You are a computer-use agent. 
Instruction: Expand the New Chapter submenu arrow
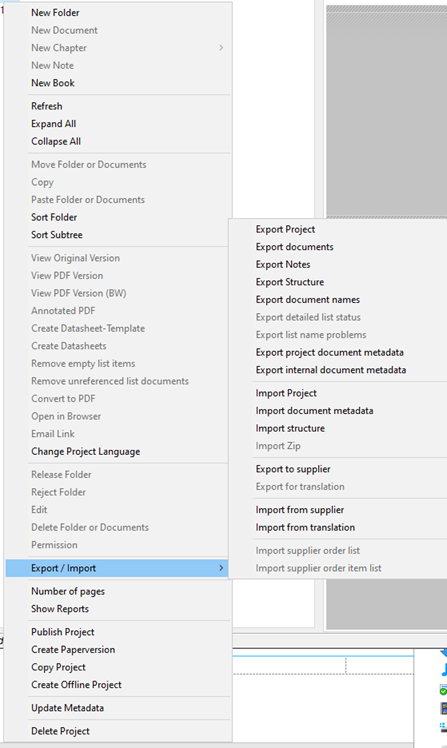(221, 48)
